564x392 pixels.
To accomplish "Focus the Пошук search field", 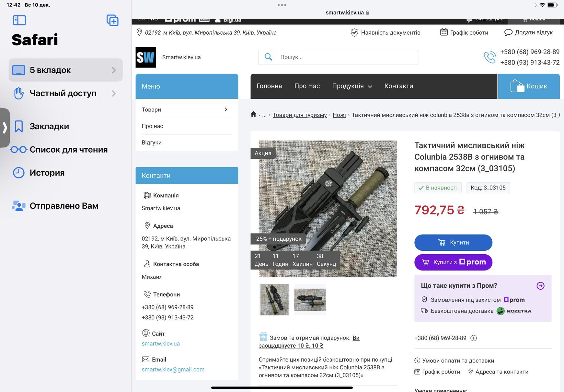I will (x=343, y=57).
